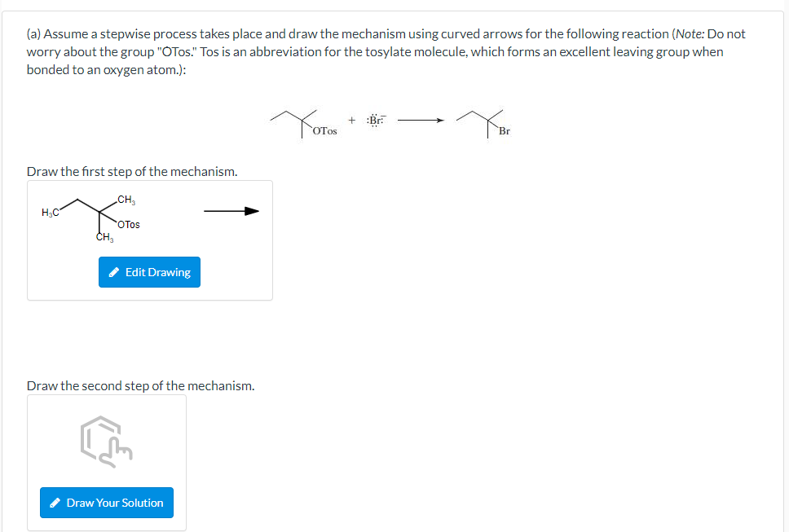
Task: Click the bromide ion :Br: symbol
Action: 374,119
